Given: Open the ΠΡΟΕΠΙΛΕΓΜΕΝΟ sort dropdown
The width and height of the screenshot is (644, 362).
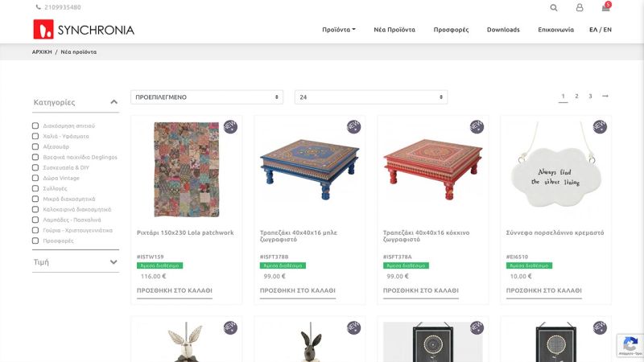Looking at the screenshot, I should pos(207,97).
